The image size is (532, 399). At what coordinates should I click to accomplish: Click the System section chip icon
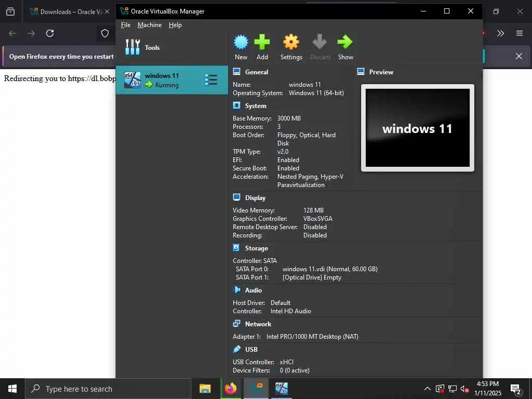pos(236,105)
